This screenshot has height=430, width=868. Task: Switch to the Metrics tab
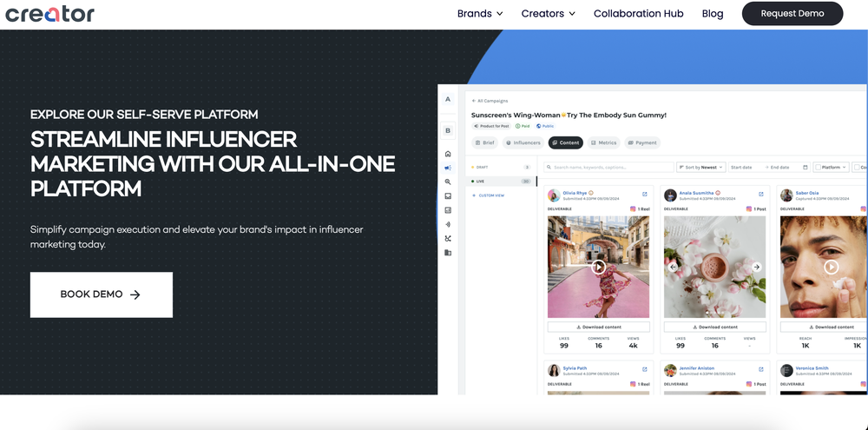coord(603,143)
